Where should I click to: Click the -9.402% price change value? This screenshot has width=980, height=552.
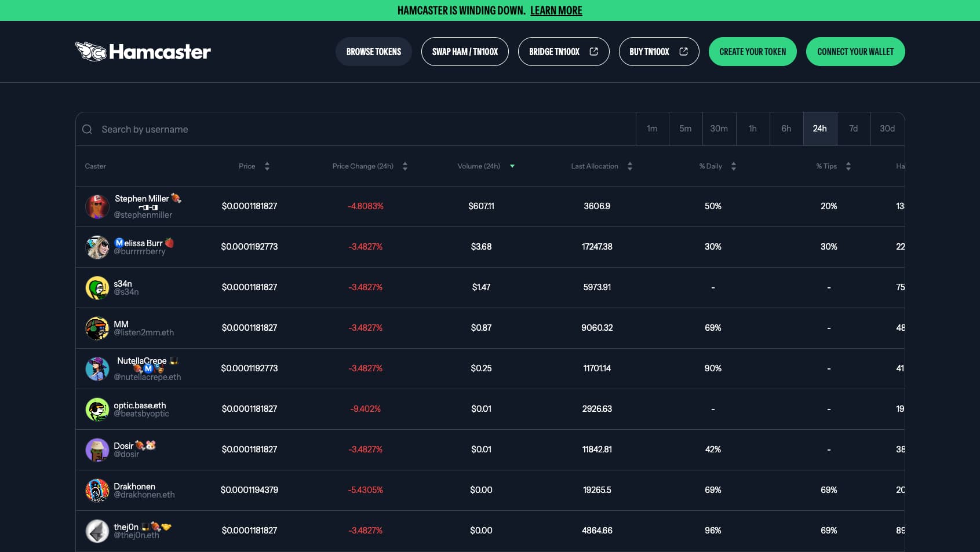point(366,409)
